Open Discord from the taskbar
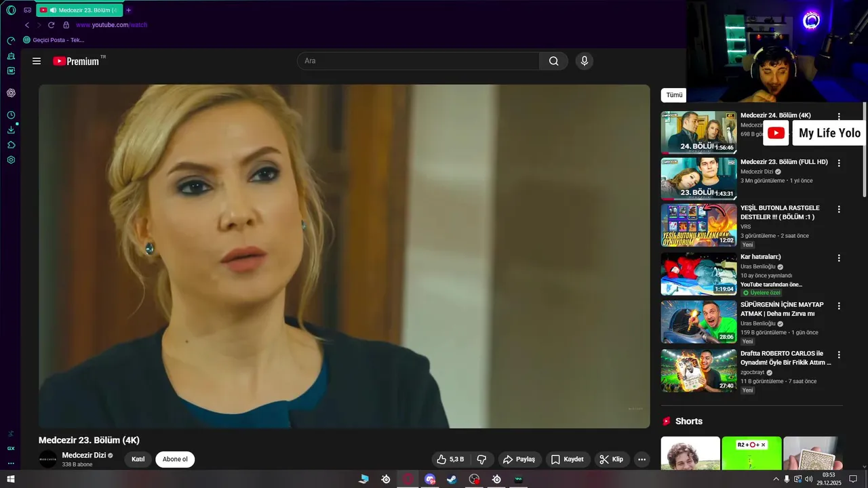The width and height of the screenshot is (868, 488). (x=430, y=479)
